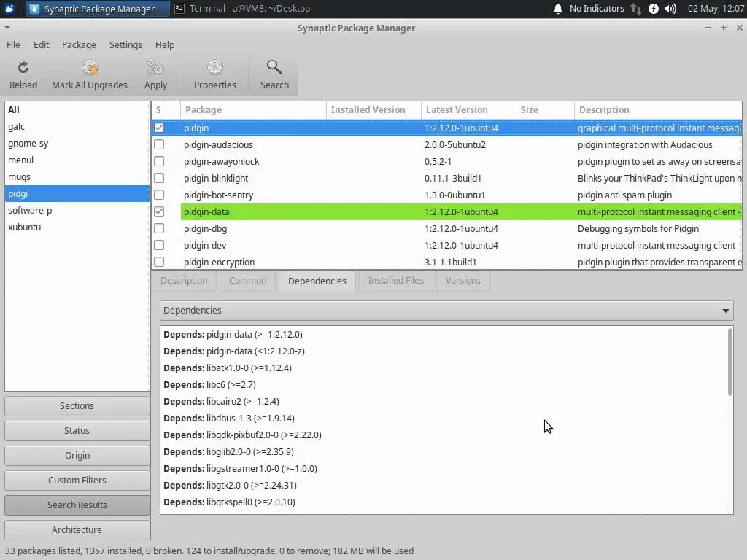
Task: Mark the pidgin-bot-sentry checkbox
Action: click(159, 195)
